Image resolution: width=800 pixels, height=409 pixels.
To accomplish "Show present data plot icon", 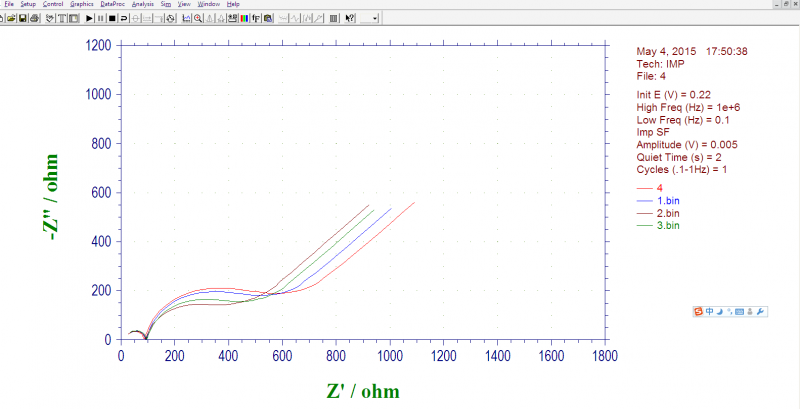I will click(x=187, y=18).
